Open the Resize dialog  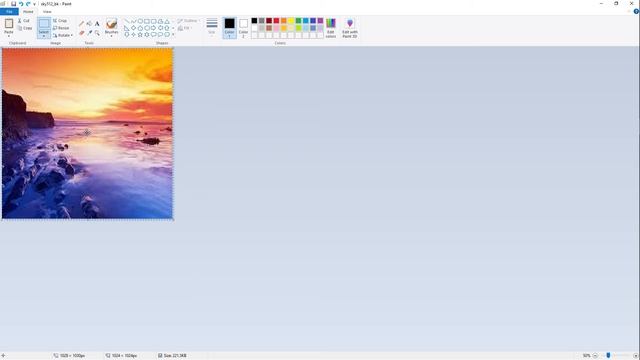61,28
